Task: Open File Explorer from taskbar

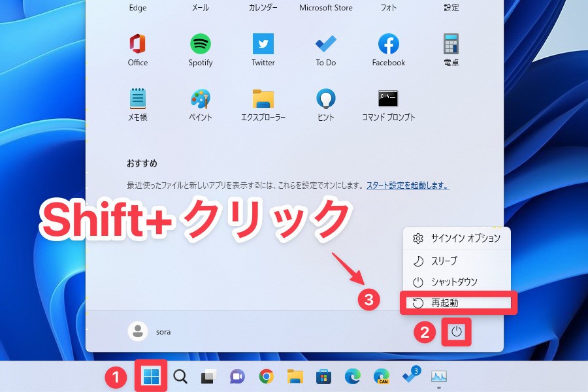Action: 295,376
